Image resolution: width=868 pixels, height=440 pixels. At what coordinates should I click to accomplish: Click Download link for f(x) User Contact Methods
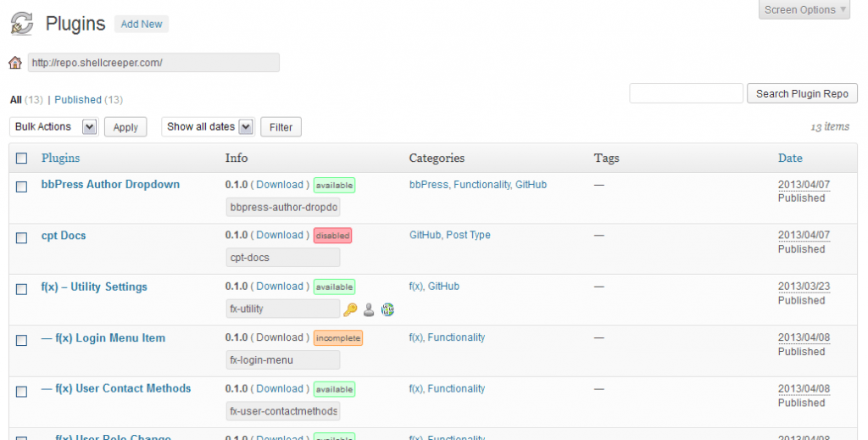pyautogui.click(x=280, y=388)
